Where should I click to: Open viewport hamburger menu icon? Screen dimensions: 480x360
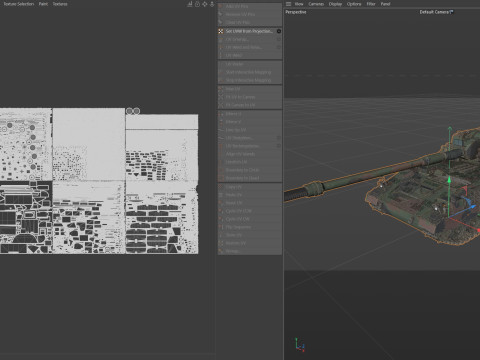(289, 4)
